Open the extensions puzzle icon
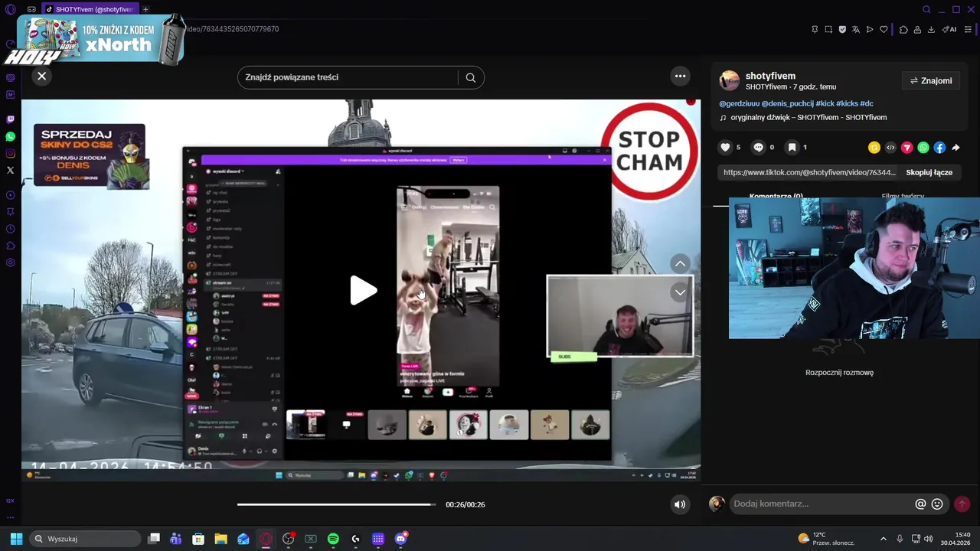Screen dimensions: 980x551 click(903, 29)
